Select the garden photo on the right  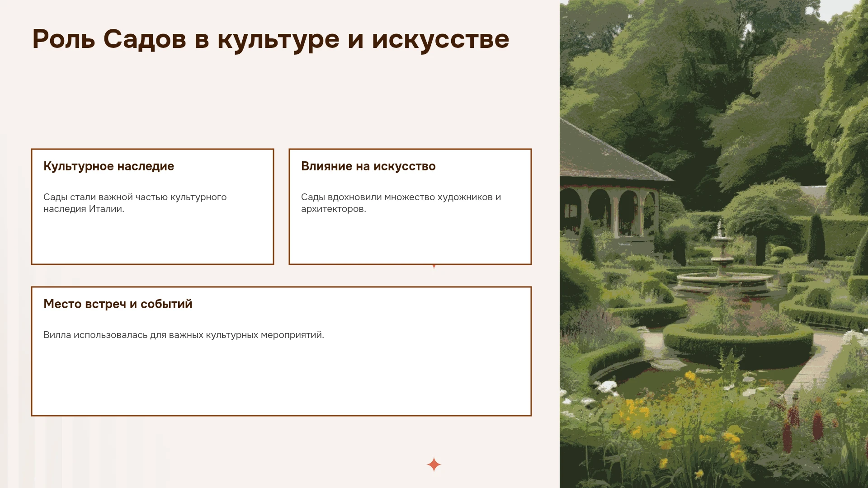[x=714, y=244]
